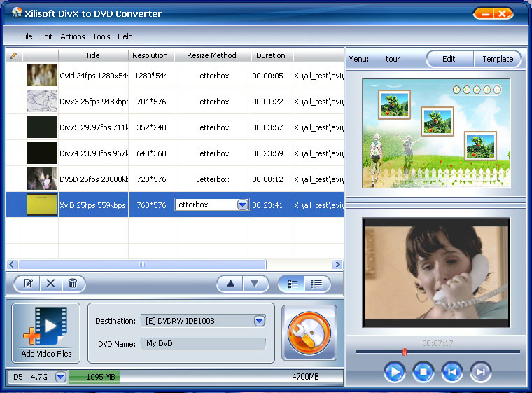Click the menu Edit button
Image resolution: width=532 pixels, height=393 pixels.
[449, 59]
